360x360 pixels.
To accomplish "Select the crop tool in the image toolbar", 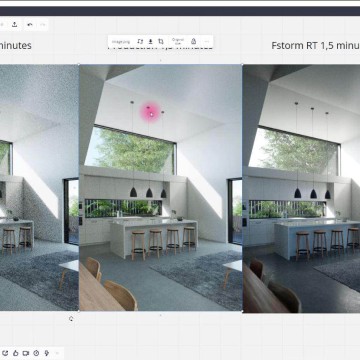I will tap(161, 41).
